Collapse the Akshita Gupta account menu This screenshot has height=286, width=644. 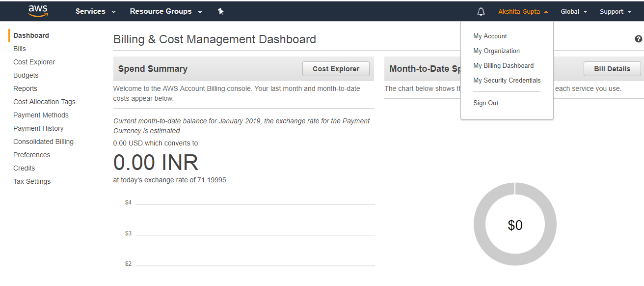tap(523, 11)
